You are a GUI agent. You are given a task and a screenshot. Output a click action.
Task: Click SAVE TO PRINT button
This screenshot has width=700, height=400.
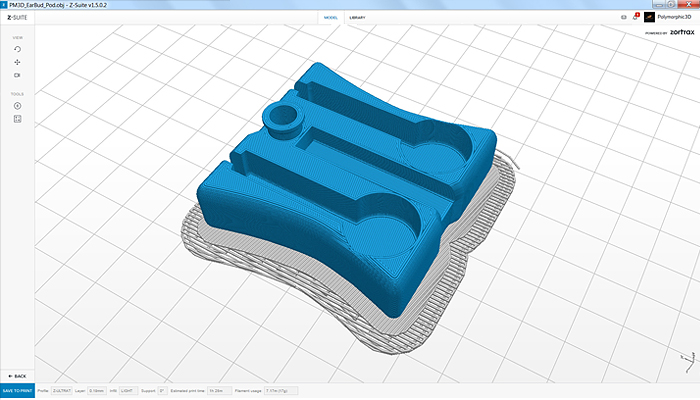click(17, 391)
